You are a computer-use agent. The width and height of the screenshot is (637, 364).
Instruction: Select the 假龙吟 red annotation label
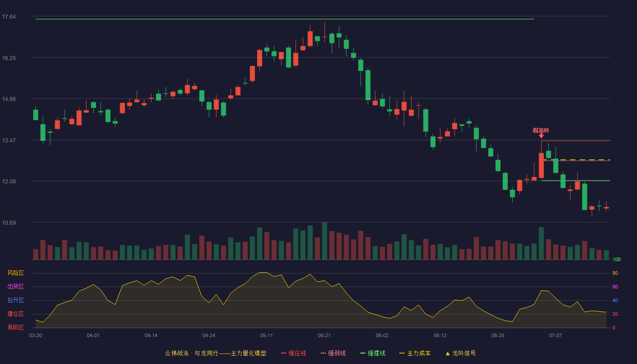(541, 130)
